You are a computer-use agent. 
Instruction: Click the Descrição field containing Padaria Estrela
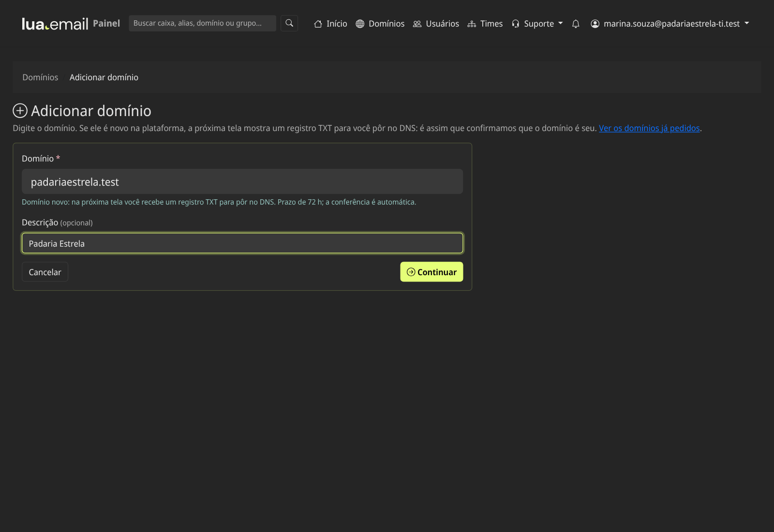[x=242, y=243]
